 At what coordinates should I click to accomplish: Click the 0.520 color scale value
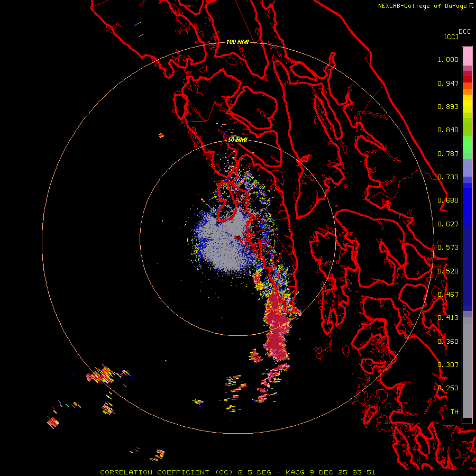pyautogui.click(x=448, y=271)
